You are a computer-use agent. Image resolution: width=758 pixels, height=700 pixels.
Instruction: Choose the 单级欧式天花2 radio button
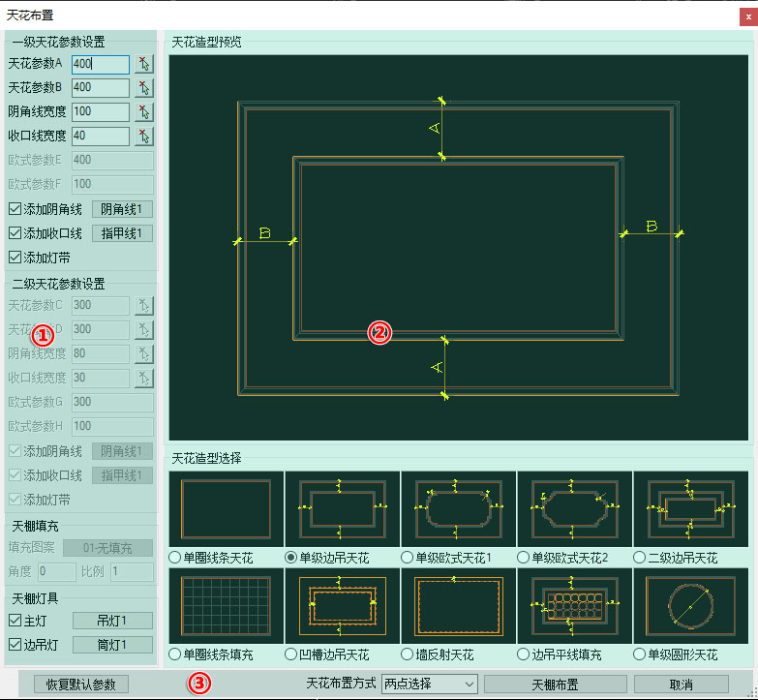coord(523,558)
